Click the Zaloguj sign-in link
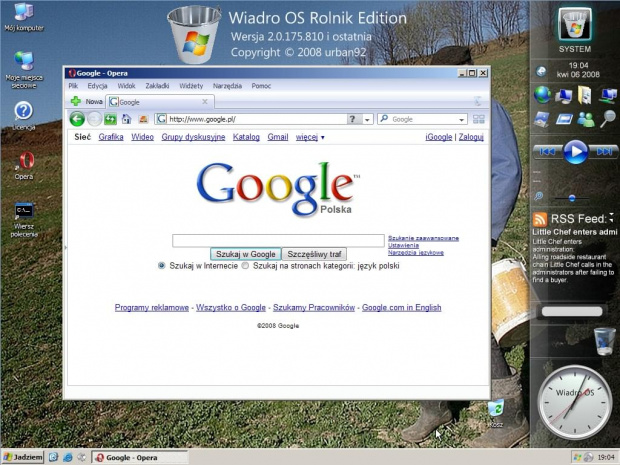This screenshot has height=465, width=620. tap(471, 137)
